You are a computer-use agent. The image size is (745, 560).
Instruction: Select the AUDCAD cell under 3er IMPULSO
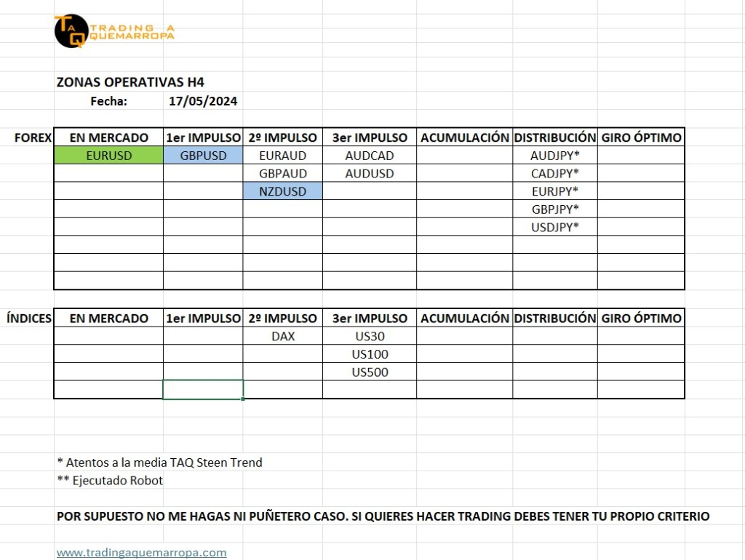369,155
